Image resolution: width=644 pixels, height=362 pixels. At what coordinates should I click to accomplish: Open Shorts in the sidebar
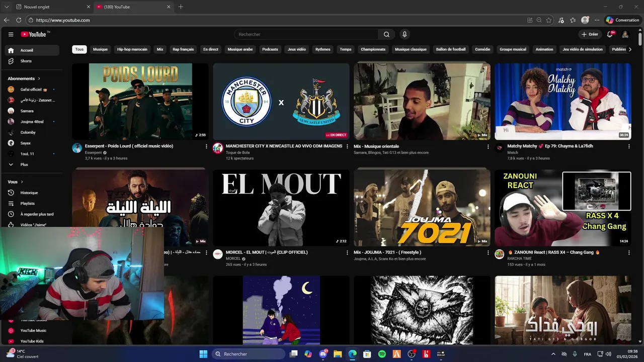click(32, 61)
